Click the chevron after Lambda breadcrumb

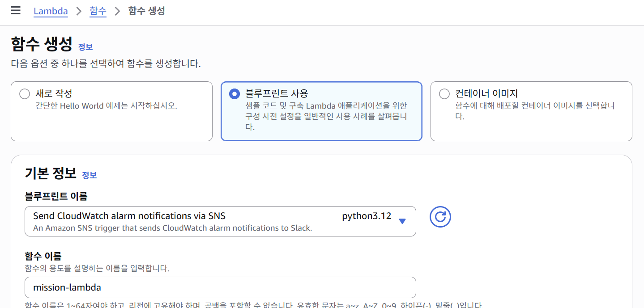pos(79,11)
